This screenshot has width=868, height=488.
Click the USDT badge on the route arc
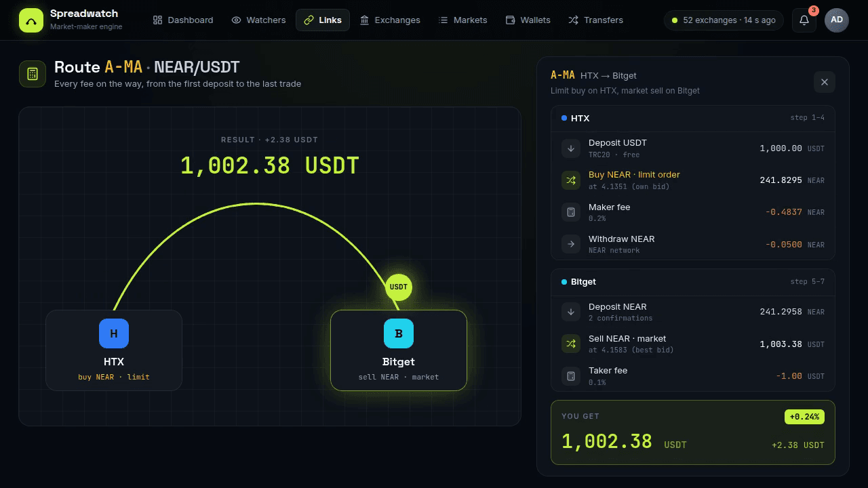[399, 287]
